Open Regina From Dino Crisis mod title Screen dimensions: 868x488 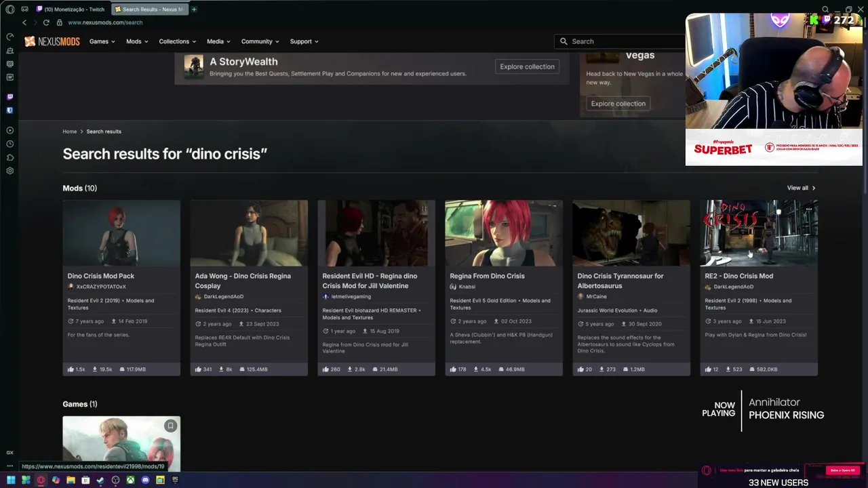click(x=488, y=276)
